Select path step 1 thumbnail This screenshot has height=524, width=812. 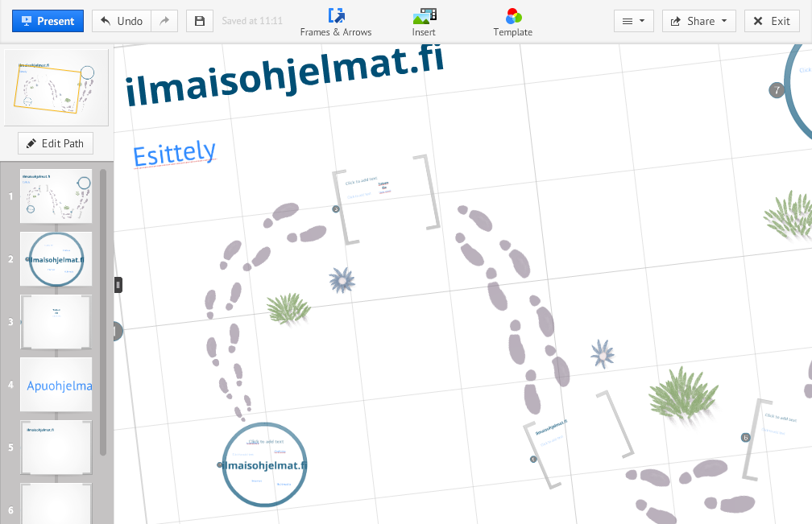tap(56, 196)
